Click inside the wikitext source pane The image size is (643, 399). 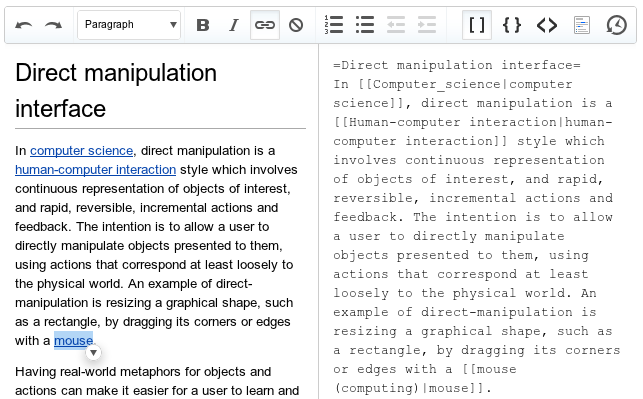coord(478,221)
